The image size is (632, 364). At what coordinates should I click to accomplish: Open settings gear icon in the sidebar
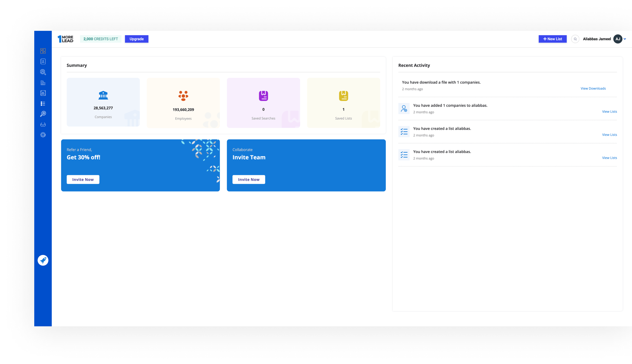pos(43,135)
